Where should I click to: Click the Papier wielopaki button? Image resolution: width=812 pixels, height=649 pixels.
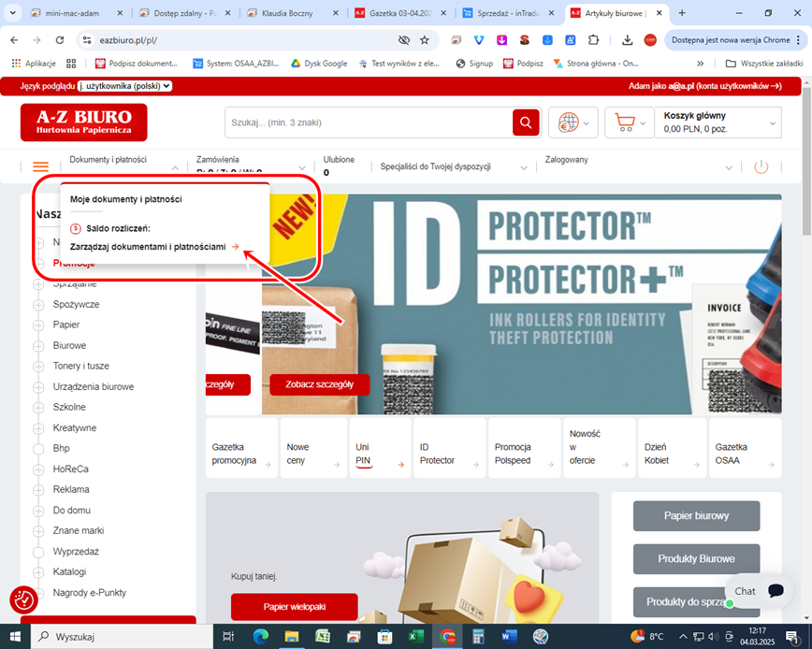click(x=294, y=607)
